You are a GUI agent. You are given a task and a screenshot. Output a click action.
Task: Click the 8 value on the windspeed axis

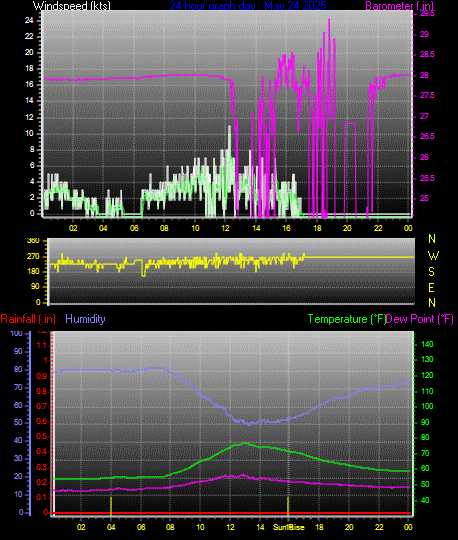point(32,149)
